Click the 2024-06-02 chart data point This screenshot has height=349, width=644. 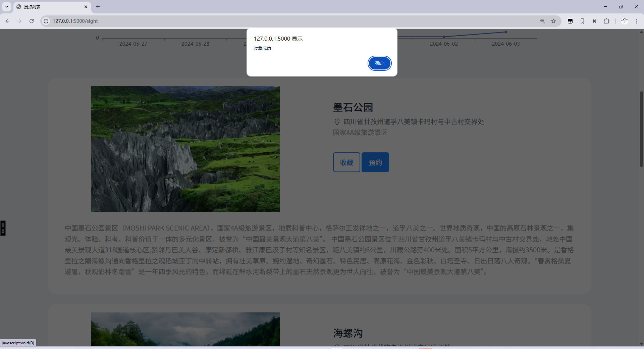click(444, 37)
